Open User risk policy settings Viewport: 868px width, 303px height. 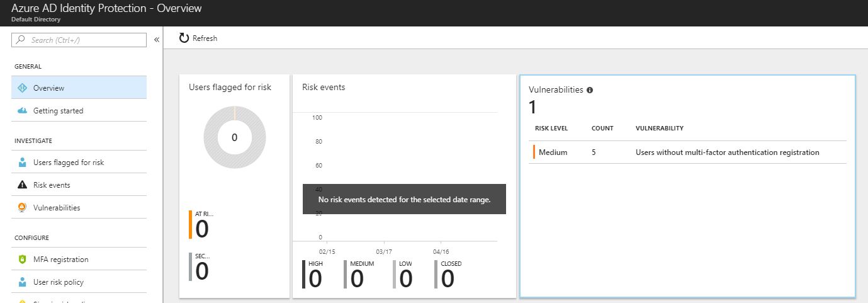click(x=79, y=282)
